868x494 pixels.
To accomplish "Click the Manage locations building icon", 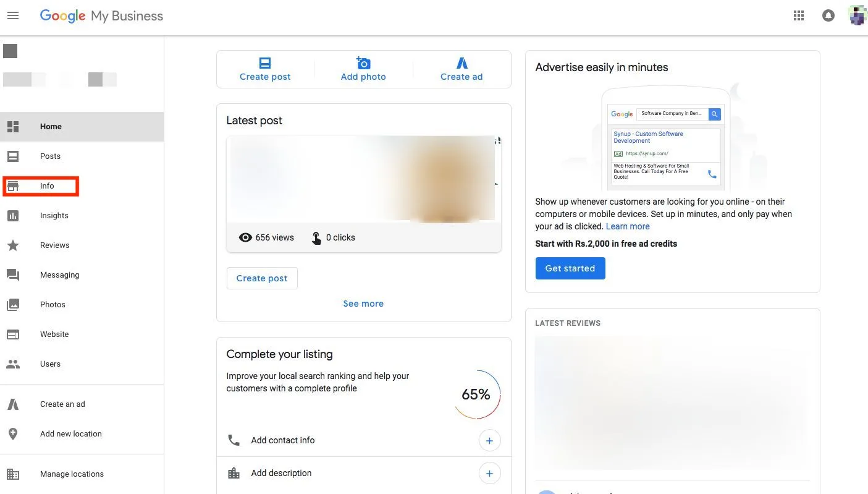I will [13, 474].
